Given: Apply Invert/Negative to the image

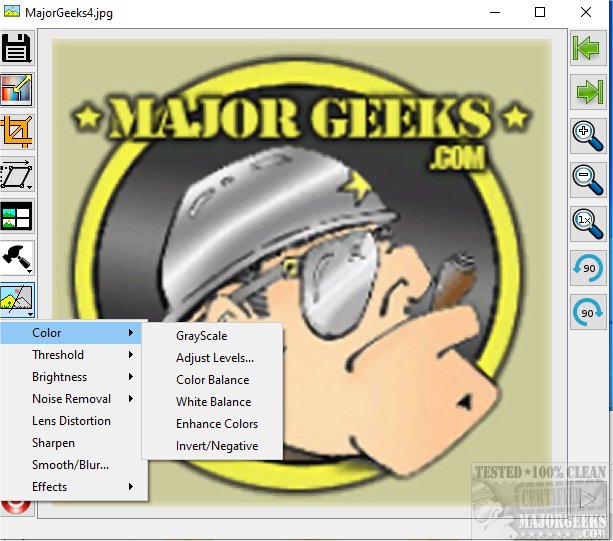Looking at the screenshot, I should [x=212, y=446].
